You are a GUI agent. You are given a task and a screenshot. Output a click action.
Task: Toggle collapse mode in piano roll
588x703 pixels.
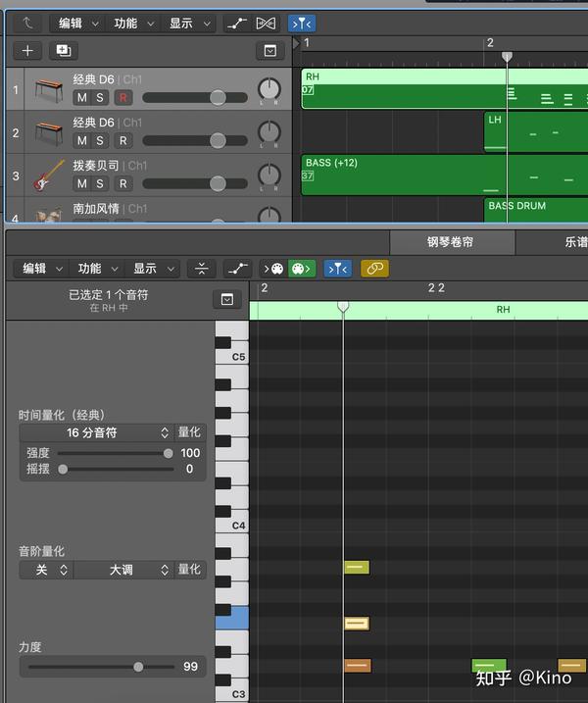click(202, 269)
